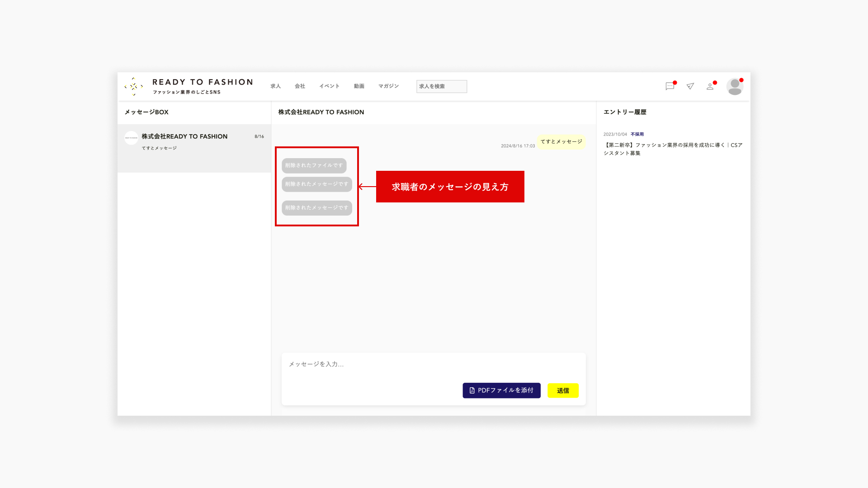Screen dimensions: 868x488
Task: Click the 削除されたファイルです message bubble
Action: pos(314,165)
